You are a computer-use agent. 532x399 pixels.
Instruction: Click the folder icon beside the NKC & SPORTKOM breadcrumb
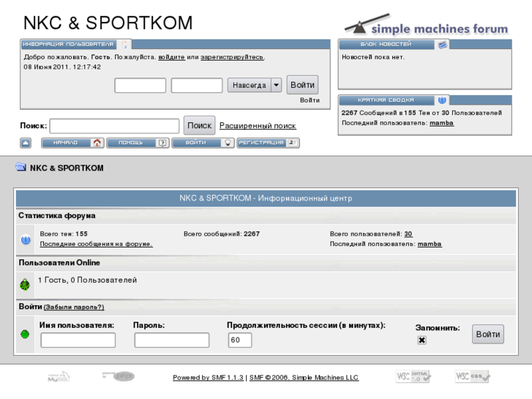20,167
